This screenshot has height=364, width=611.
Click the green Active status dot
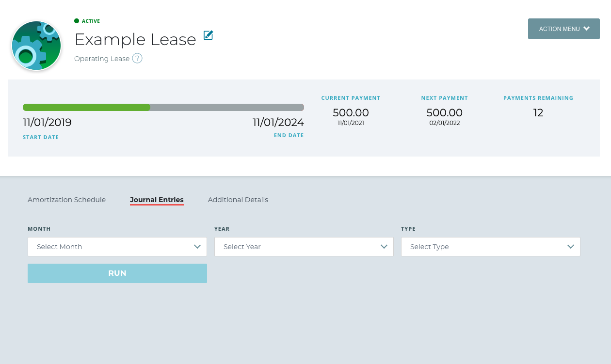77,21
